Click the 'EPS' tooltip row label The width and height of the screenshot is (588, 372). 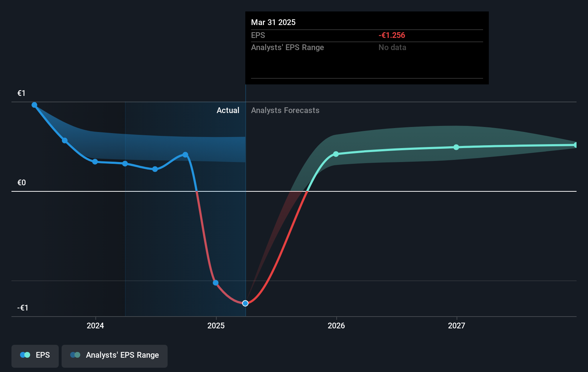pos(258,35)
